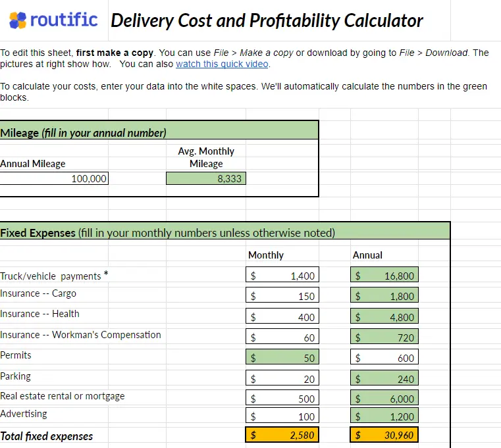Select the Truck/vehicle payments annual cell

(384, 276)
